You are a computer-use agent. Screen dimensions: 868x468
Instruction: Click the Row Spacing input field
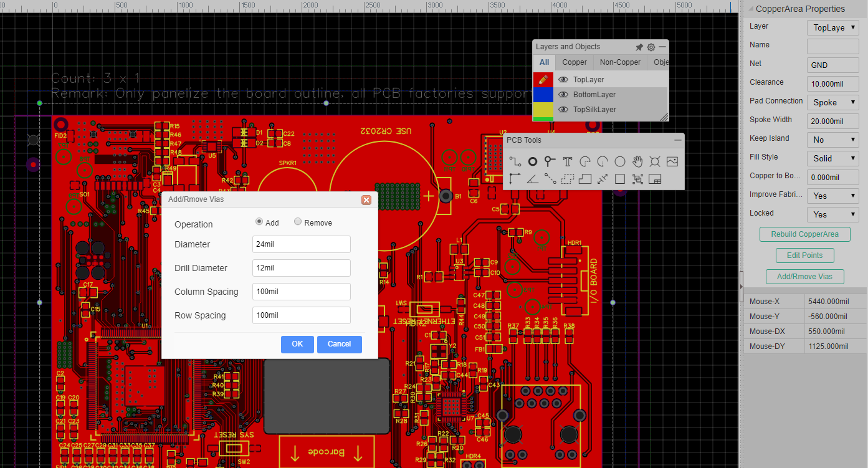[302, 315]
